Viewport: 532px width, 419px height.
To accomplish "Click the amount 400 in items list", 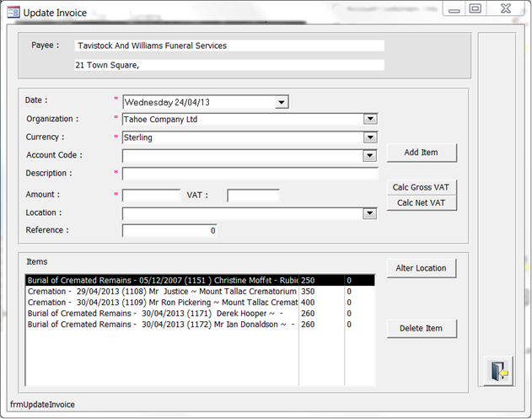I will point(308,303).
